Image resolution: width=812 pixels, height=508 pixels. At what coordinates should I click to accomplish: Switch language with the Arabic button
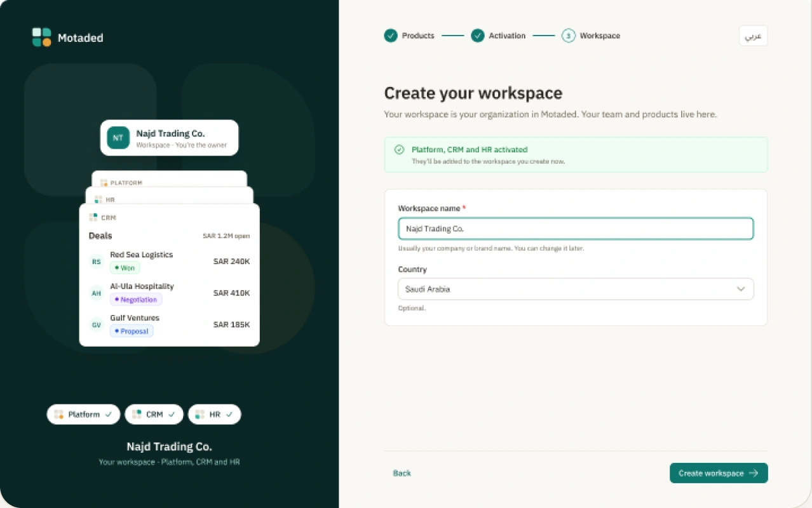coord(753,36)
